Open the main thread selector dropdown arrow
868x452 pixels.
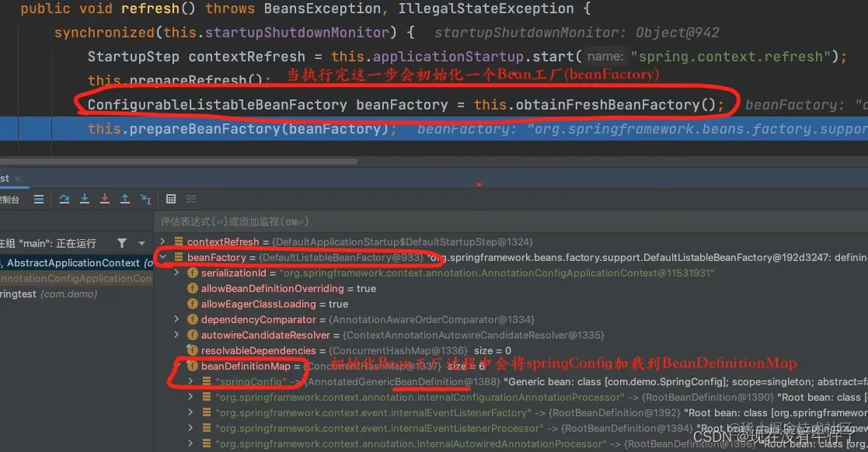[141, 243]
